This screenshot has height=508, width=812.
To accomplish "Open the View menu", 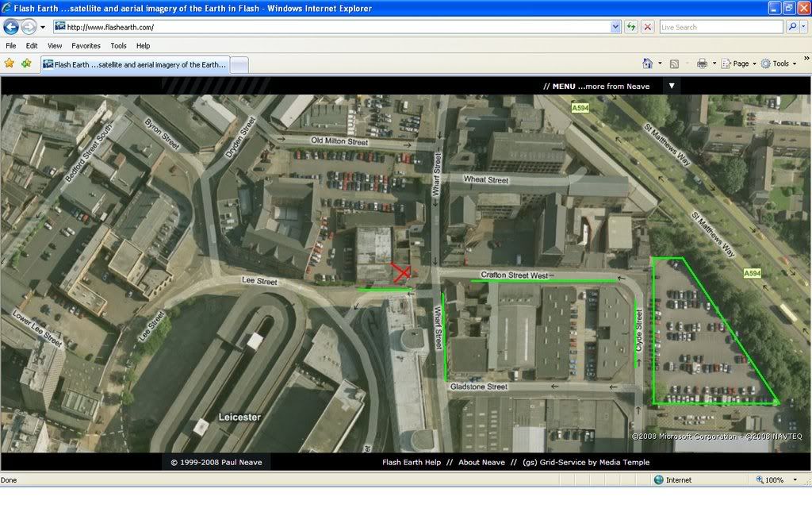I will pos(55,46).
